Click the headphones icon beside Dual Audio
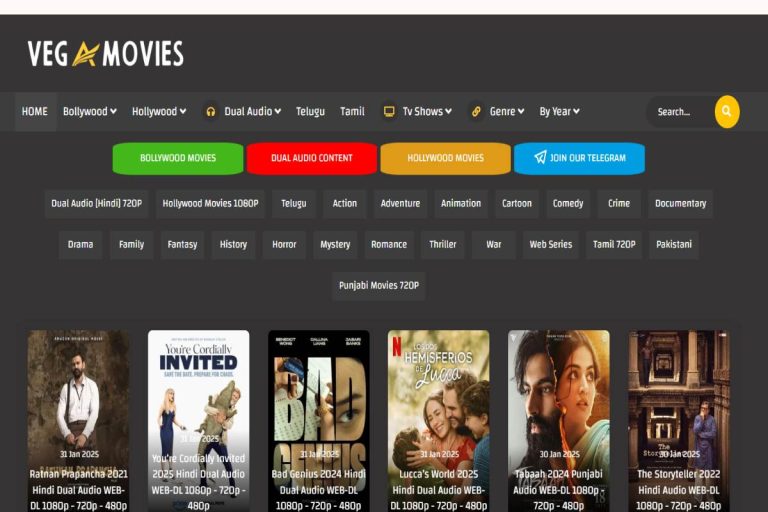This screenshot has height=512, width=768. pos(211,112)
